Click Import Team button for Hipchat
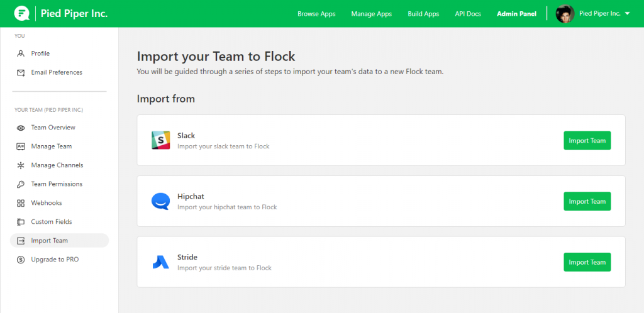 tap(587, 201)
